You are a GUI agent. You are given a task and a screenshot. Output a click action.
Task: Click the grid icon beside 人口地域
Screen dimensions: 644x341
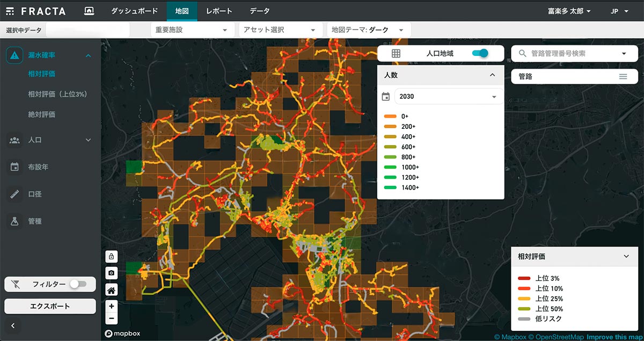pyautogui.click(x=396, y=54)
